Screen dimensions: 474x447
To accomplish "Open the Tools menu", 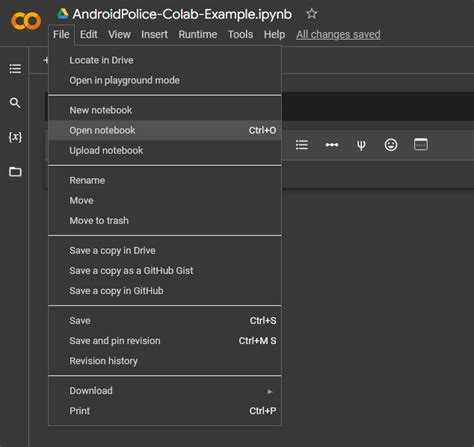I will 240,34.
